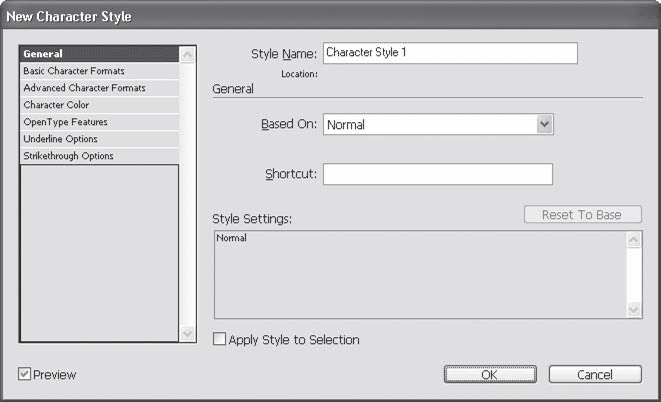661x402 pixels.
Task: Expand the Based On dropdown
Action: coord(544,124)
